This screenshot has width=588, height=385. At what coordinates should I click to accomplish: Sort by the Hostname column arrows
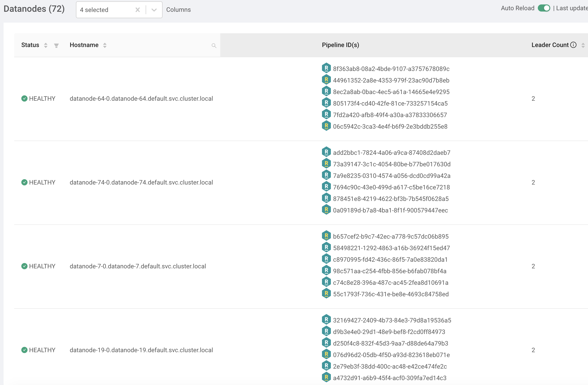click(x=105, y=45)
